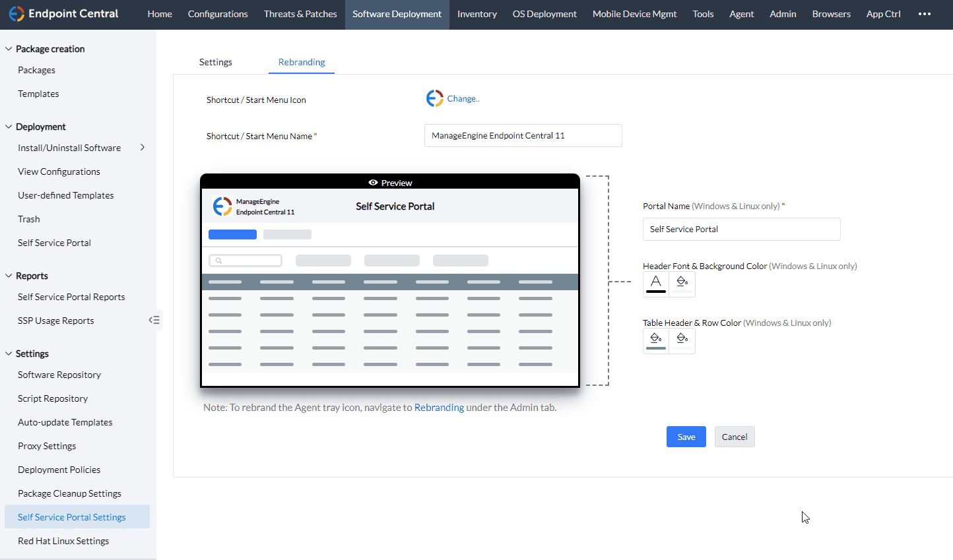Collapse the Package creation section

tap(9, 49)
